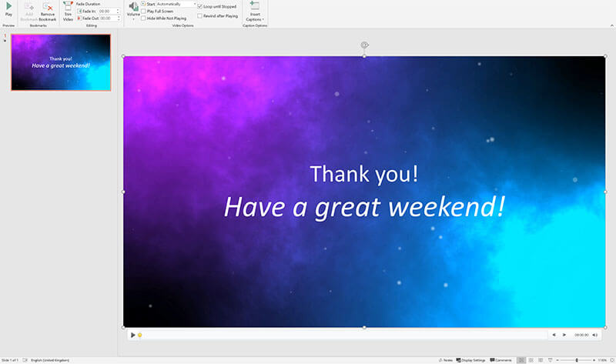Click the spell check icon in status bar

(x=25, y=360)
